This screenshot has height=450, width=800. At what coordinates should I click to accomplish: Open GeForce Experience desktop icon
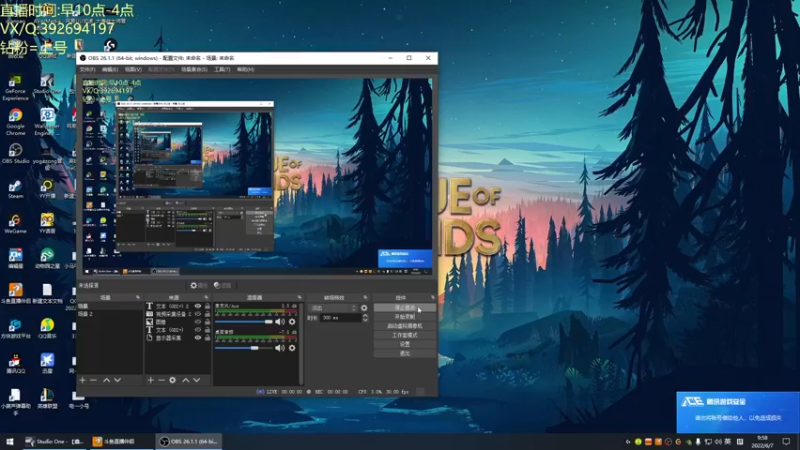point(15,87)
